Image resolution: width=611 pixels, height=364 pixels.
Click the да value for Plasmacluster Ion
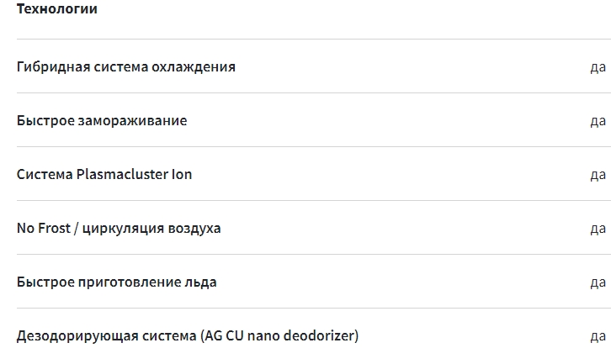point(598,174)
